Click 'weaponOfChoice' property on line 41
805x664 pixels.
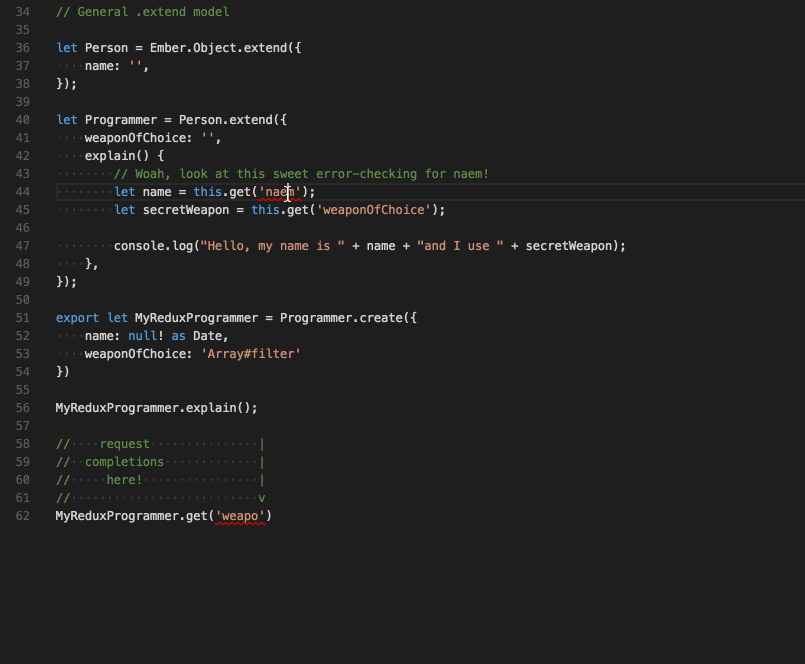135,138
